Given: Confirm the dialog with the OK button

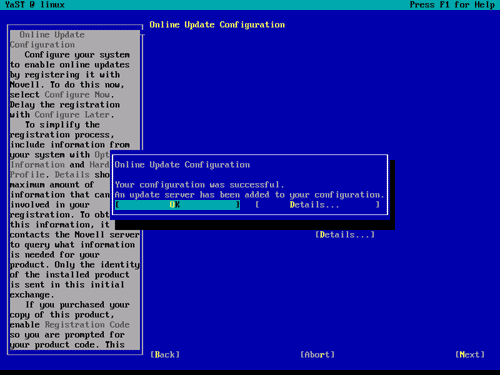Looking at the screenshot, I should [x=177, y=205].
